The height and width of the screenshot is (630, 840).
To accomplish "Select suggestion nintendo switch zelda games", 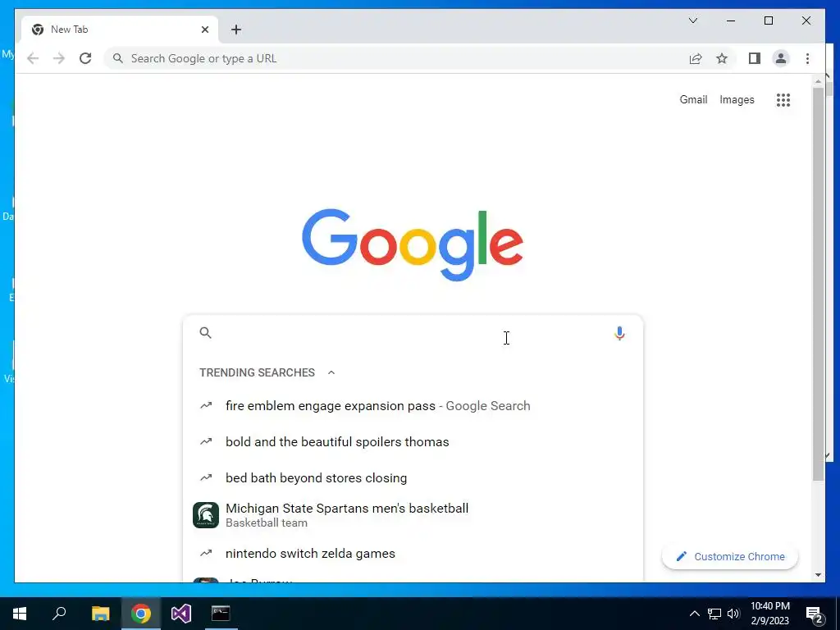I will pyautogui.click(x=413, y=554).
